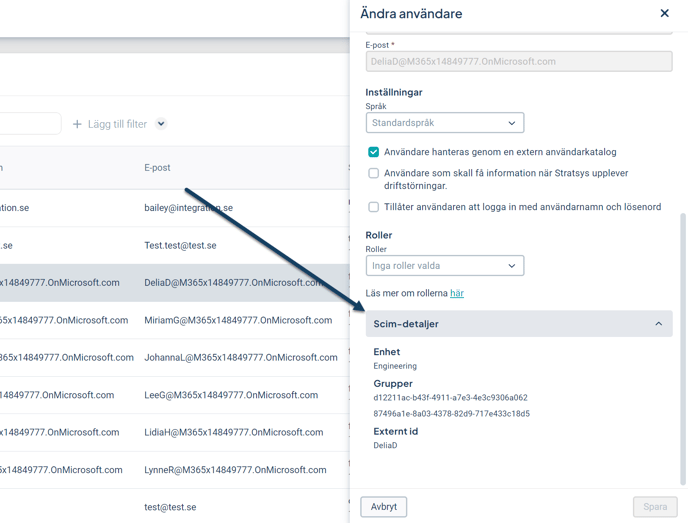The image size is (688, 523).
Task: Select the Test.test@test.se user row
Action: [180, 245]
